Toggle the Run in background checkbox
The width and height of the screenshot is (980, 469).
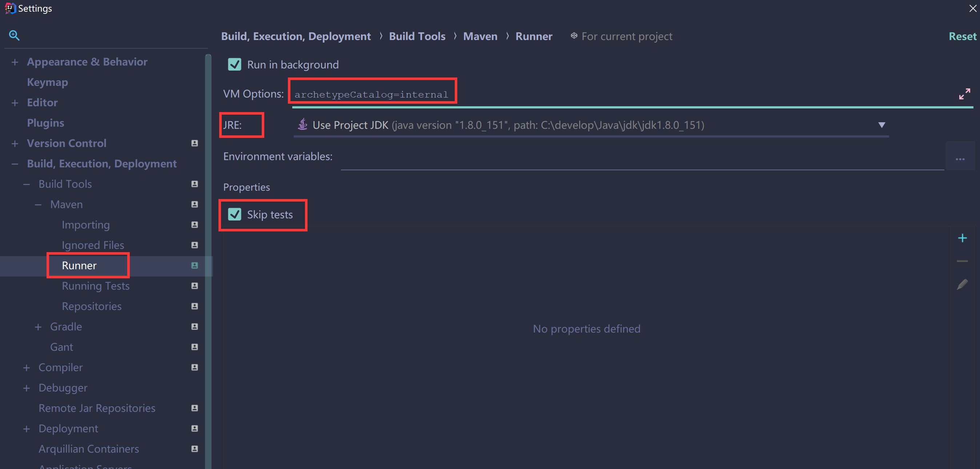click(234, 64)
